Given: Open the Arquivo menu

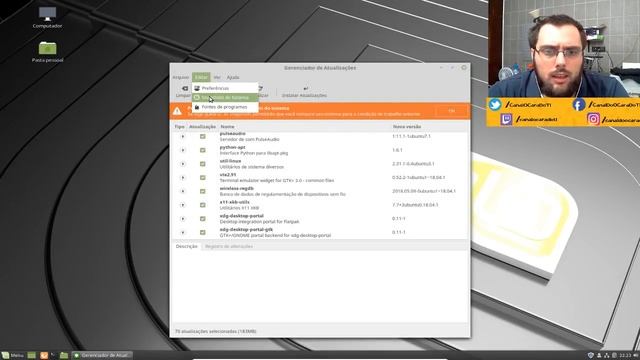Looking at the screenshot, I should [180, 77].
